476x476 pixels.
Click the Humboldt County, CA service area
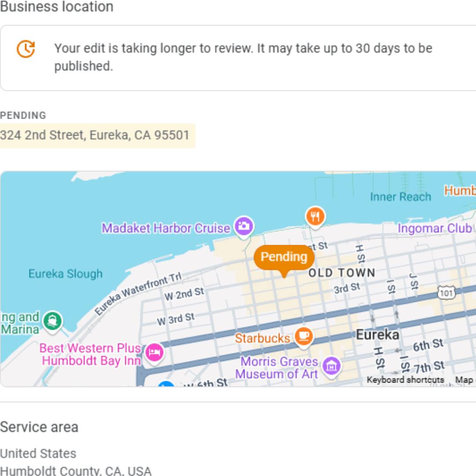point(75,470)
